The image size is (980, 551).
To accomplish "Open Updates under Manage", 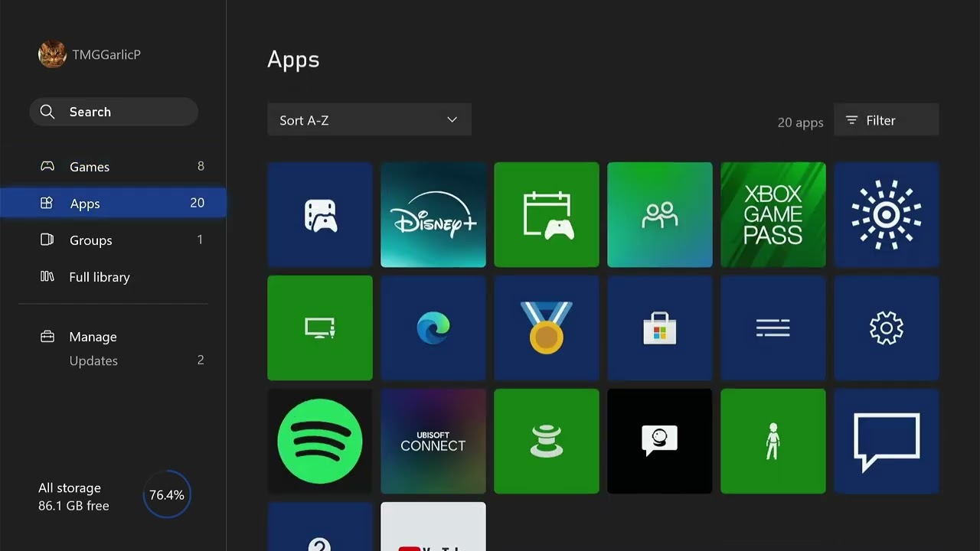I will [x=113, y=360].
